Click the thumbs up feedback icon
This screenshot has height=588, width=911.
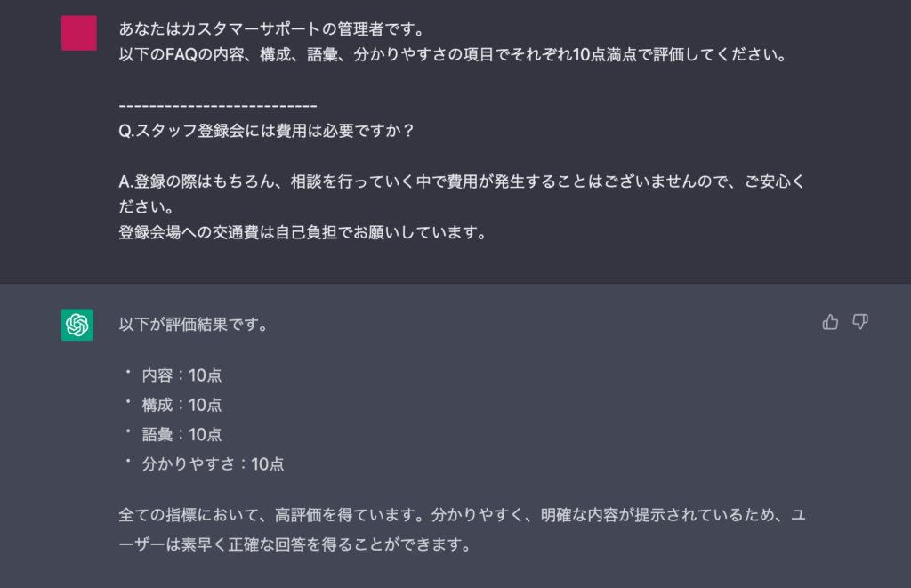point(830,322)
